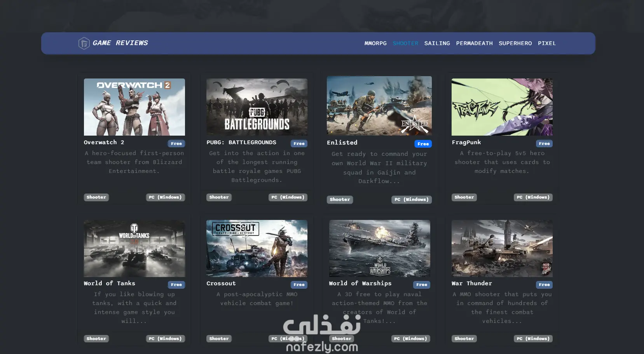
Task: Open the PUBG: BATTLEGROUNDS title link
Action: coord(241,142)
